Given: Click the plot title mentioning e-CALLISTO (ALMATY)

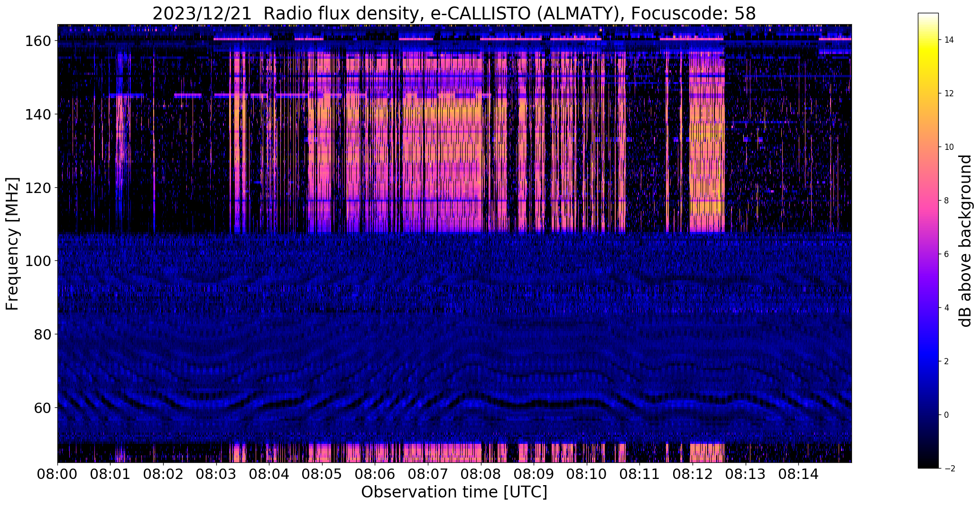Looking at the screenshot, I should click(x=454, y=14).
